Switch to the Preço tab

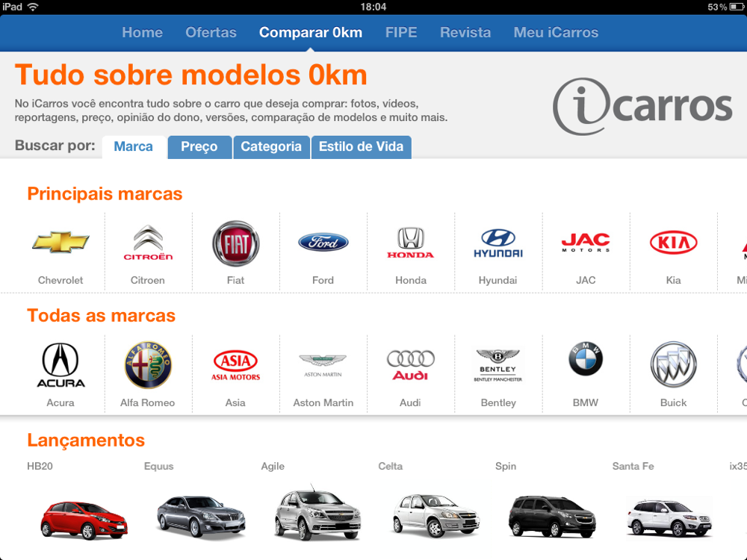click(x=199, y=146)
